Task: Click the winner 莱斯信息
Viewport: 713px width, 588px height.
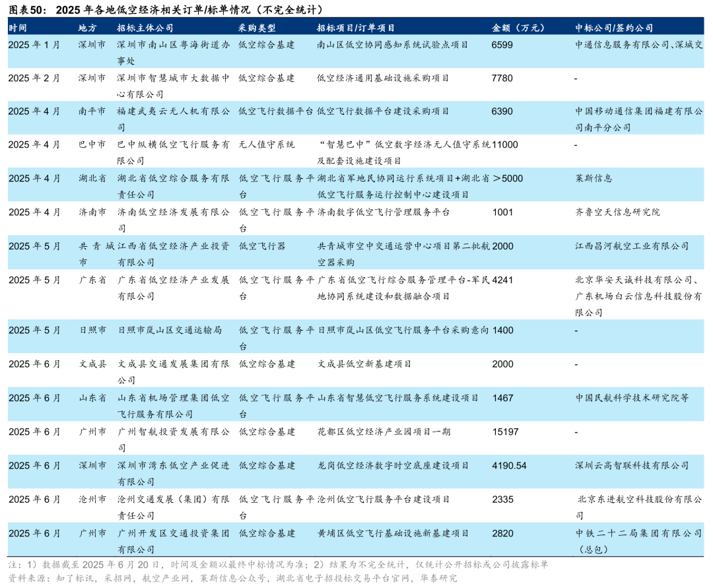Action: 594,179
